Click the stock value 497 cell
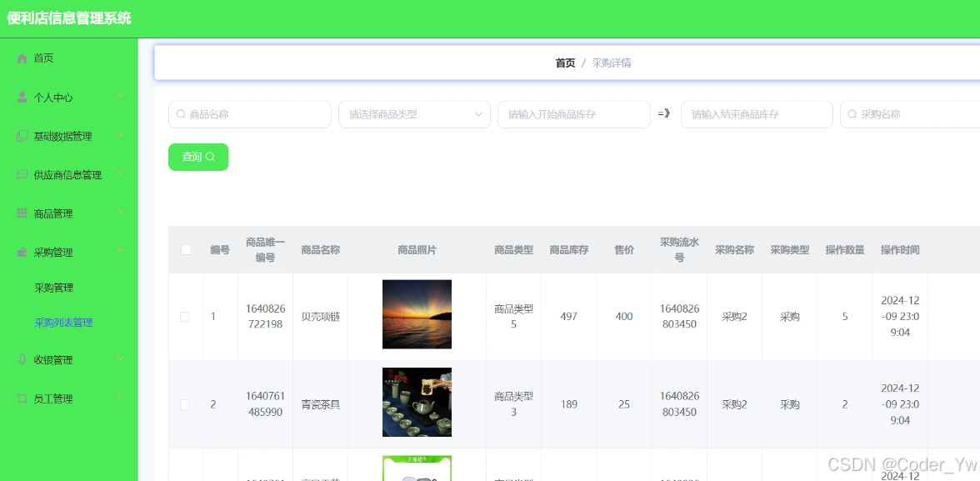 (x=568, y=317)
